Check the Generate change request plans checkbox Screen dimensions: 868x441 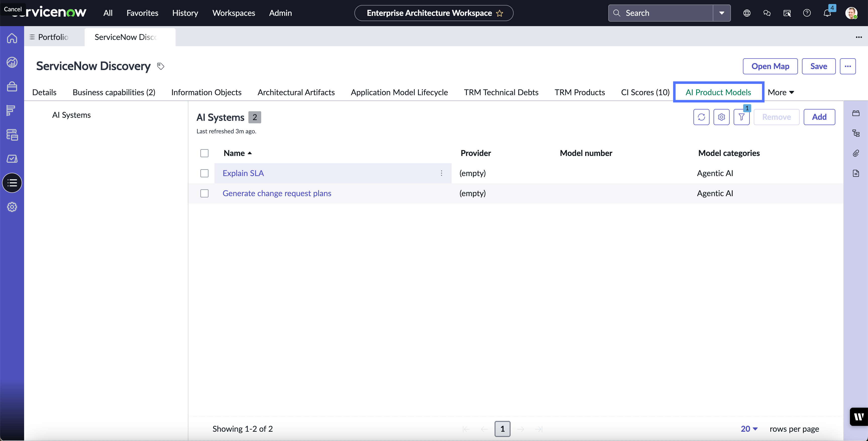click(x=204, y=193)
